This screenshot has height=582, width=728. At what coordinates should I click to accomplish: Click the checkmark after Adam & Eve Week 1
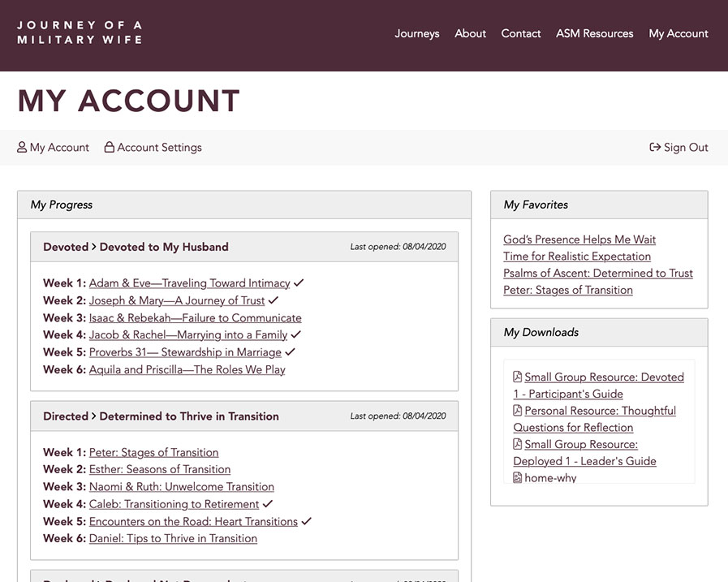point(299,282)
